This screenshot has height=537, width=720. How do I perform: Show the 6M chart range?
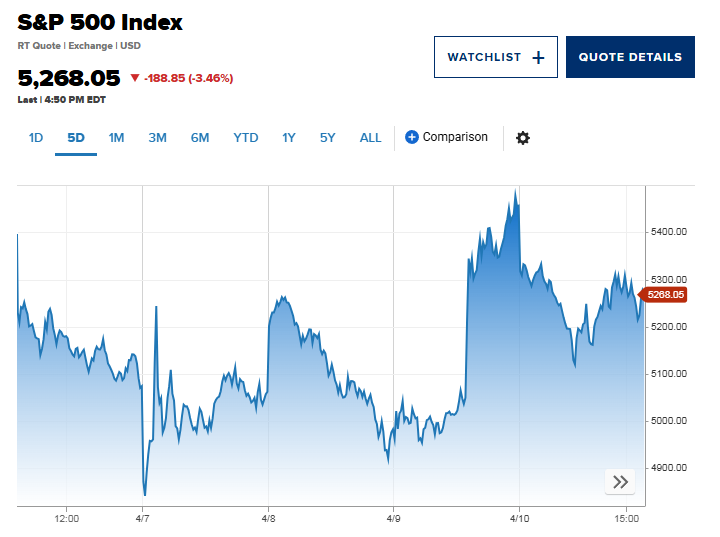coord(200,138)
